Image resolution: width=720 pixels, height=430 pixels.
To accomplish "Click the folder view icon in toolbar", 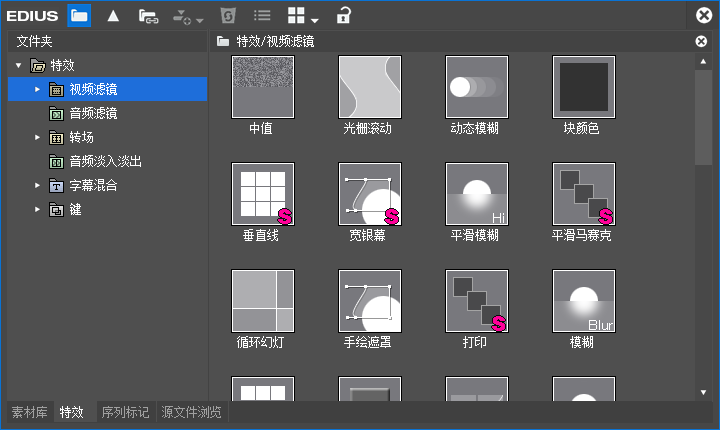I will coord(79,15).
